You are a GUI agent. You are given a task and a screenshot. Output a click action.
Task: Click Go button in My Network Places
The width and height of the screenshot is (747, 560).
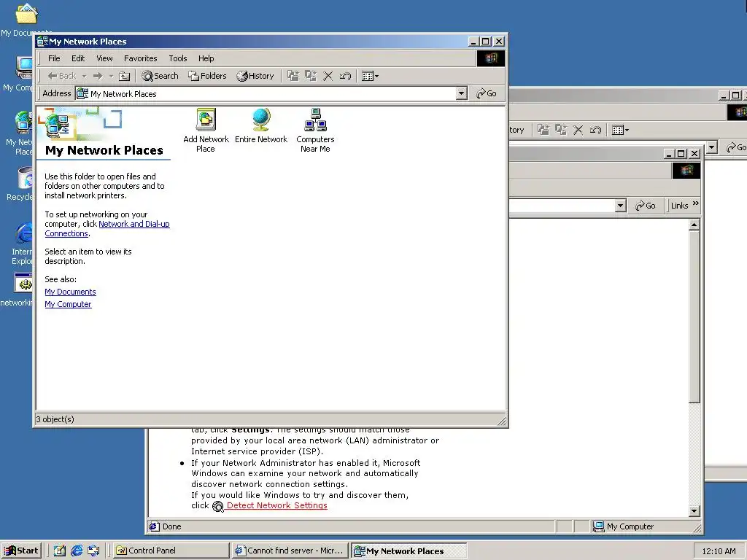487,93
